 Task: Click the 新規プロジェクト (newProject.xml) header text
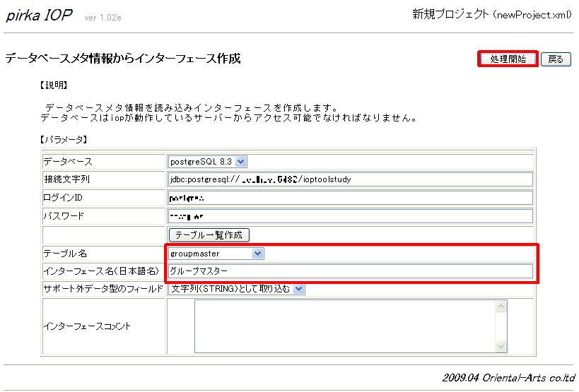pos(492,15)
